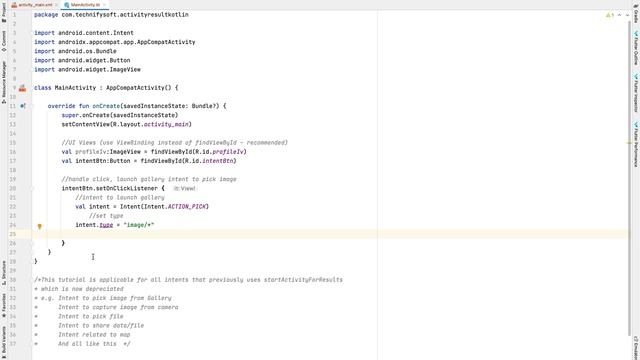Click the related XML file gutter icon on line 9

tap(22, 88)
